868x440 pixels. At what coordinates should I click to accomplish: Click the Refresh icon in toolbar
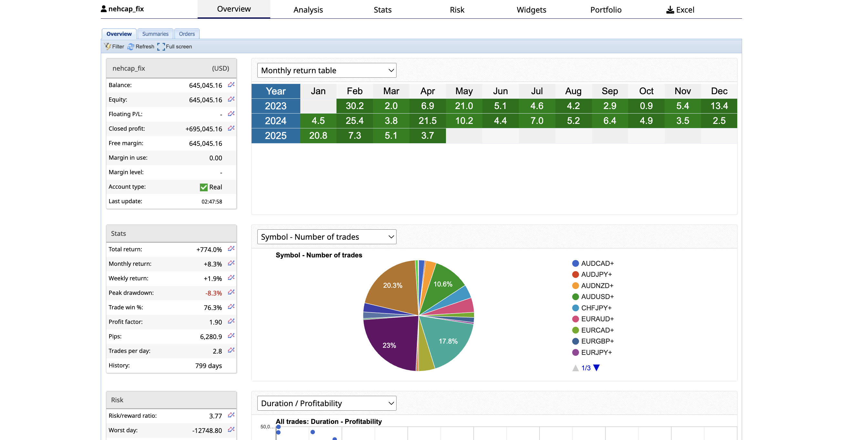coord(131,47)
